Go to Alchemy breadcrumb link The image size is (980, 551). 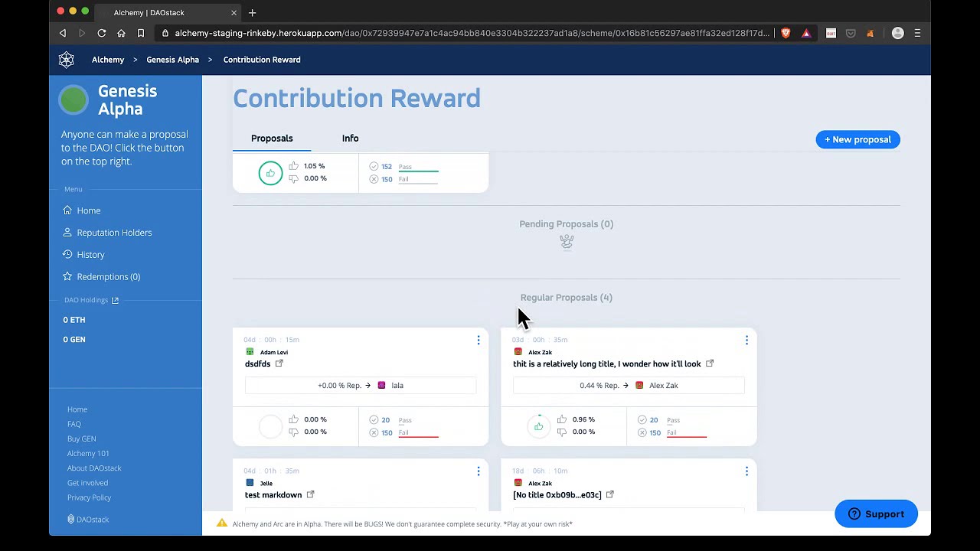click(x=108, y=60)
